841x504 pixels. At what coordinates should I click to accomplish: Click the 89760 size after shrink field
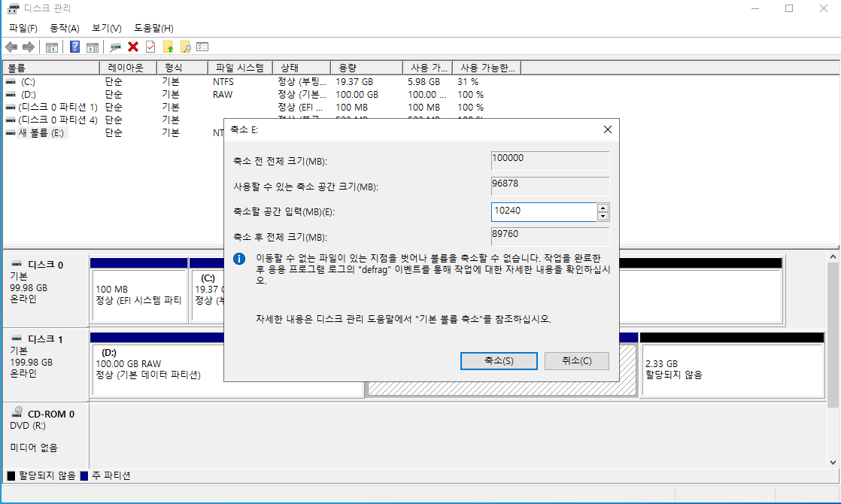click(551, 236)
